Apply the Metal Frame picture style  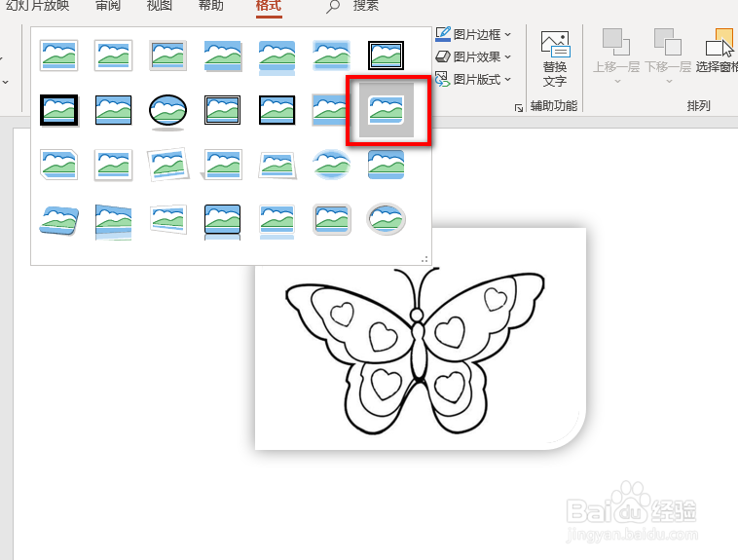coord(168,56)
